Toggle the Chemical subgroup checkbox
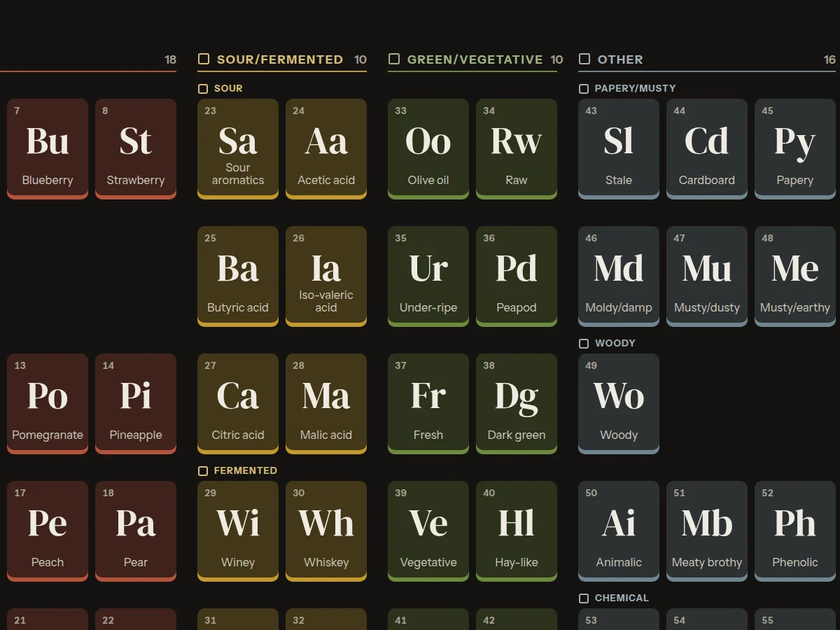 pyautogui.click(x=584, y=598)
